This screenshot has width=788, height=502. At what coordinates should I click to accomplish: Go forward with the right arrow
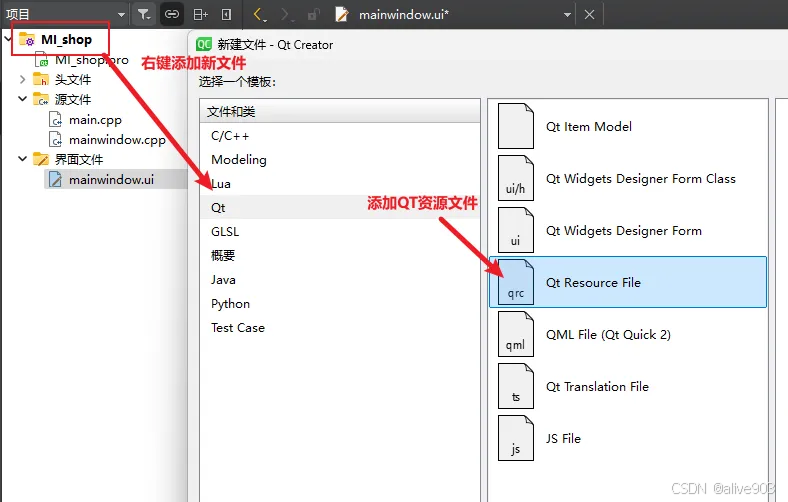click(x=287, y=15)
